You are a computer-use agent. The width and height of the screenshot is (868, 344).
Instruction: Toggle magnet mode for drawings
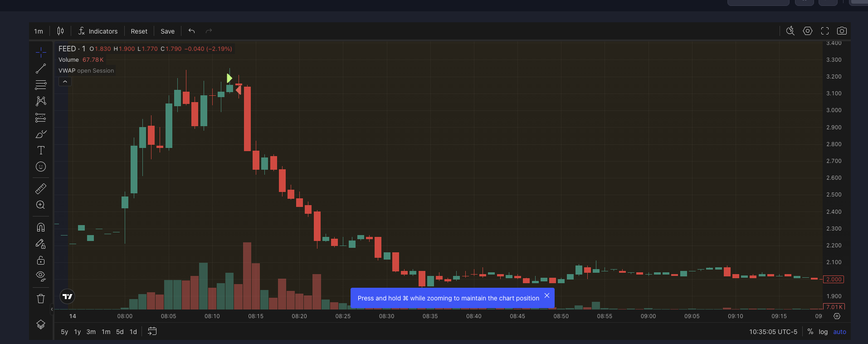41,227
